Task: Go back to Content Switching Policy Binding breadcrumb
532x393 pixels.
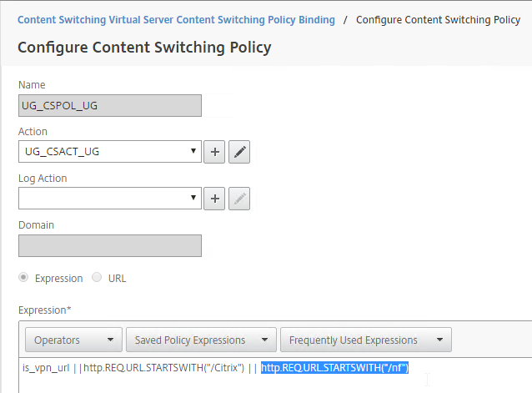Action: coord(176,20)
